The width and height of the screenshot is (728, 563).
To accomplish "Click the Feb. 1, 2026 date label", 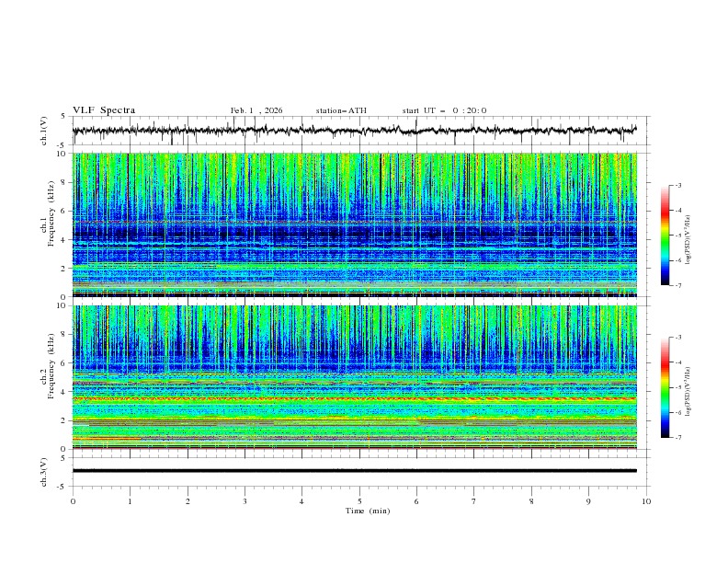I will click(x=256, y=110).
